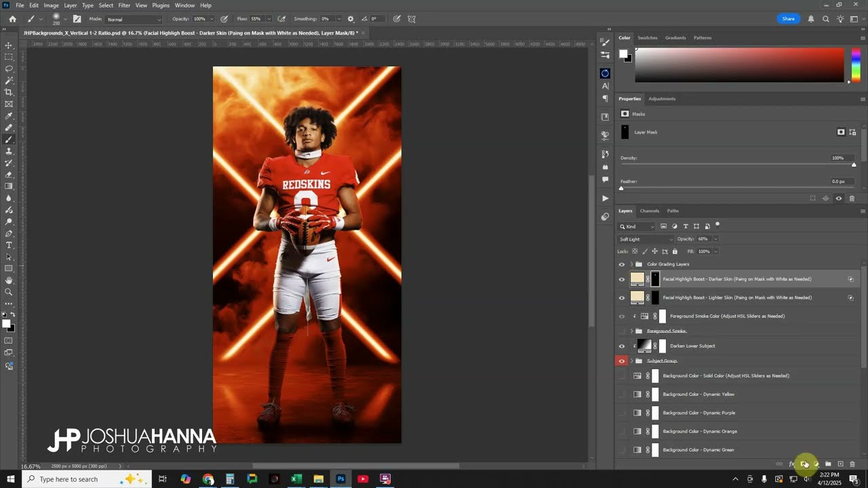
Task: Select the Magic Wand tool
Action: 9,81
